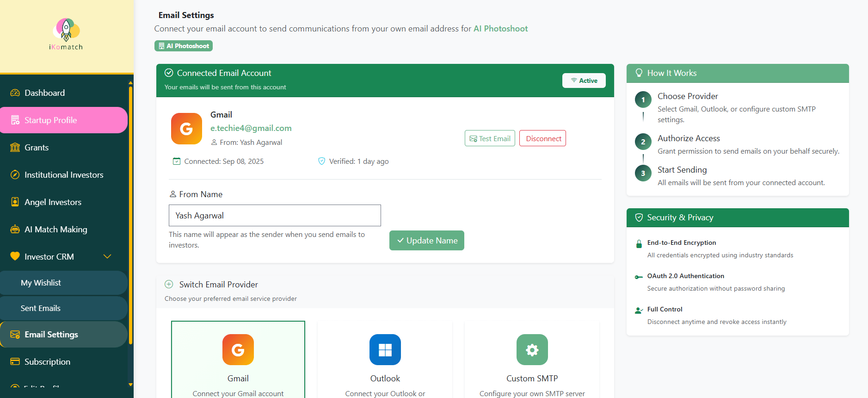The height and width of the screenshot is (398, 868).
Task: Select the Outlook provider card
Action: point(385,360)
